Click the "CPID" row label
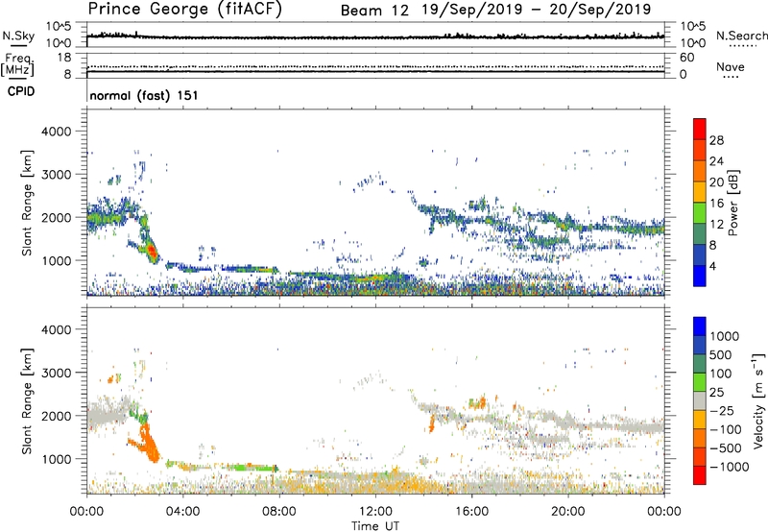Viewport: 768px width, 532px height. point(21,91)
